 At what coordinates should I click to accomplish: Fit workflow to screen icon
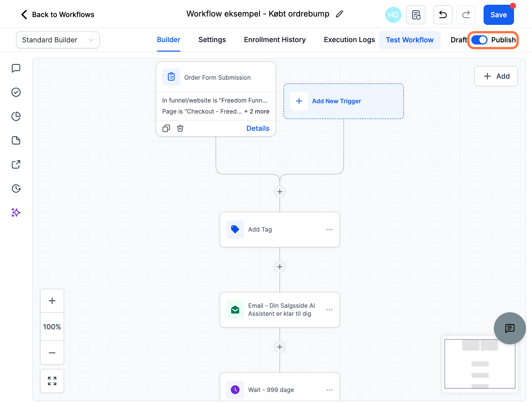tap(52, 381)
